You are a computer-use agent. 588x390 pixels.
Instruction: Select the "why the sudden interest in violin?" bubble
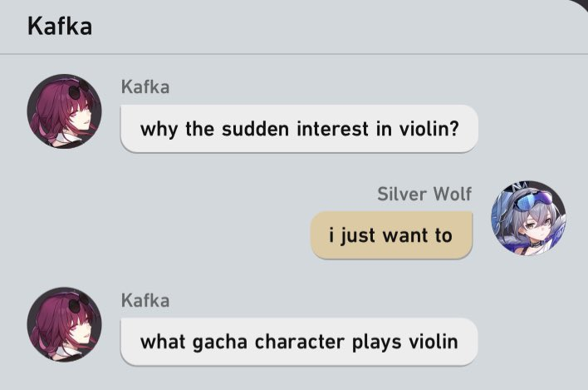pos(299,129)
